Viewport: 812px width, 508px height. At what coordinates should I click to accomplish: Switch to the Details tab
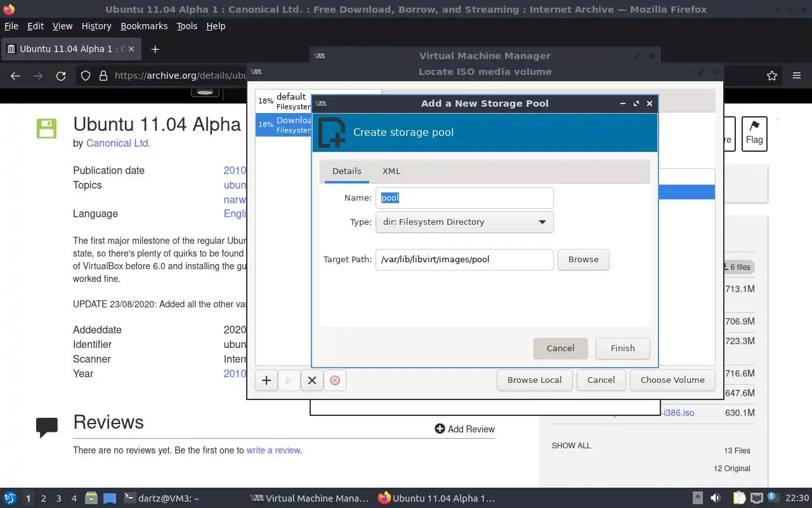click(x=346, y=171)
